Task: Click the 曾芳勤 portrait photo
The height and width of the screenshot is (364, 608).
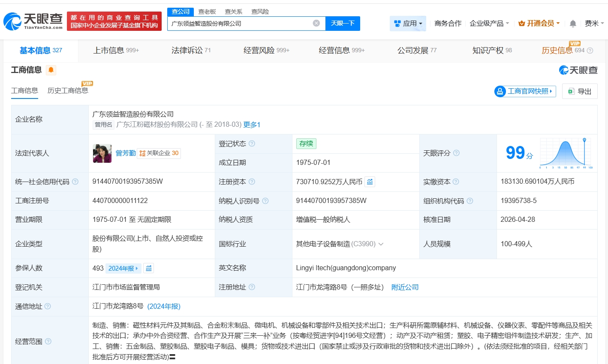Action: (102, 153)
